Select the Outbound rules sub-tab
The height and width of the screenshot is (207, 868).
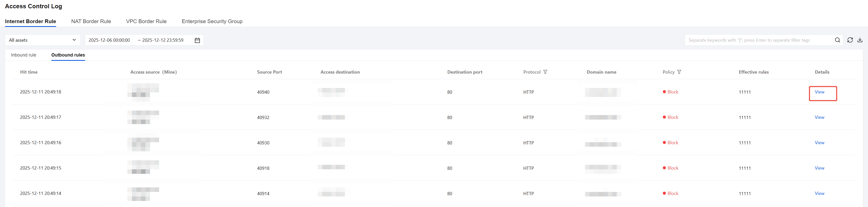pyautogui.click(x=68, y=55)
